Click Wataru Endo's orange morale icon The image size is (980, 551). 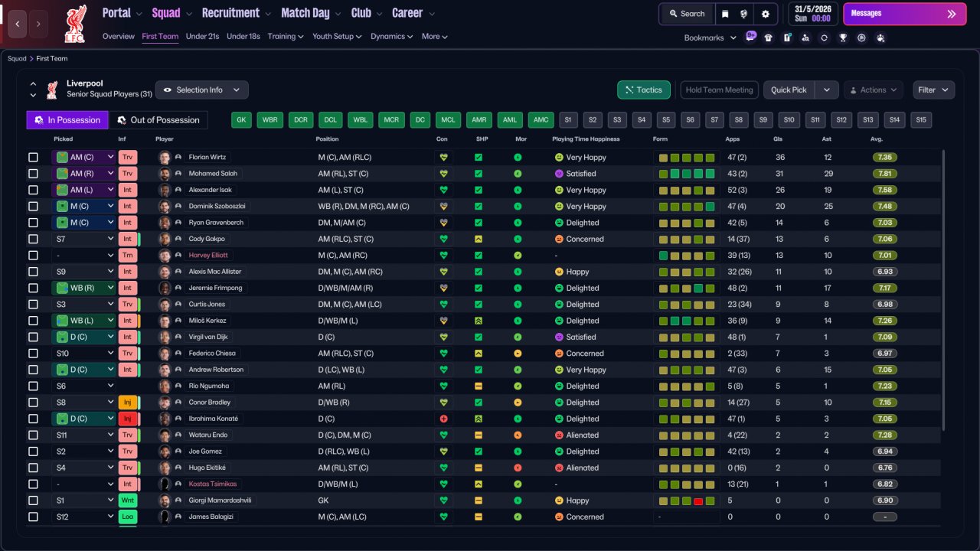tap(518, 435)
